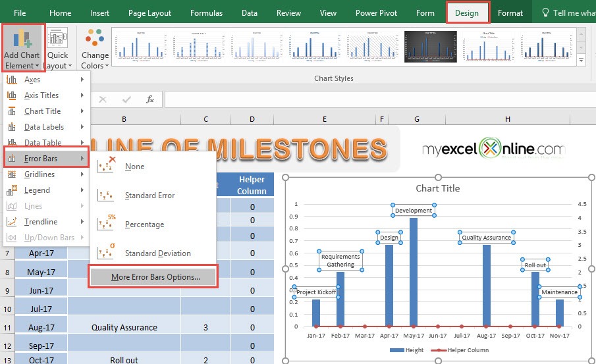Choose Standard Error bars option
The width and height of the screenshot is (596, 364).
(x=149, y=195)
